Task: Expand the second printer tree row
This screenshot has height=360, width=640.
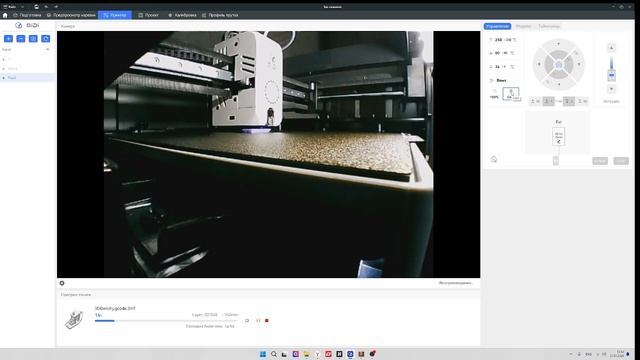Action: click(x=4, y=69)
